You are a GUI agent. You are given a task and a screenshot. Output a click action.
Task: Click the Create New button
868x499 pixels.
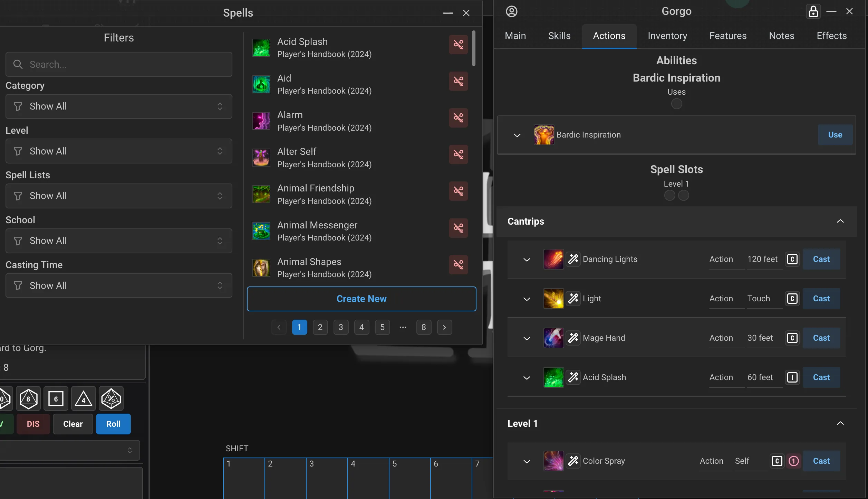click(361, 299)
